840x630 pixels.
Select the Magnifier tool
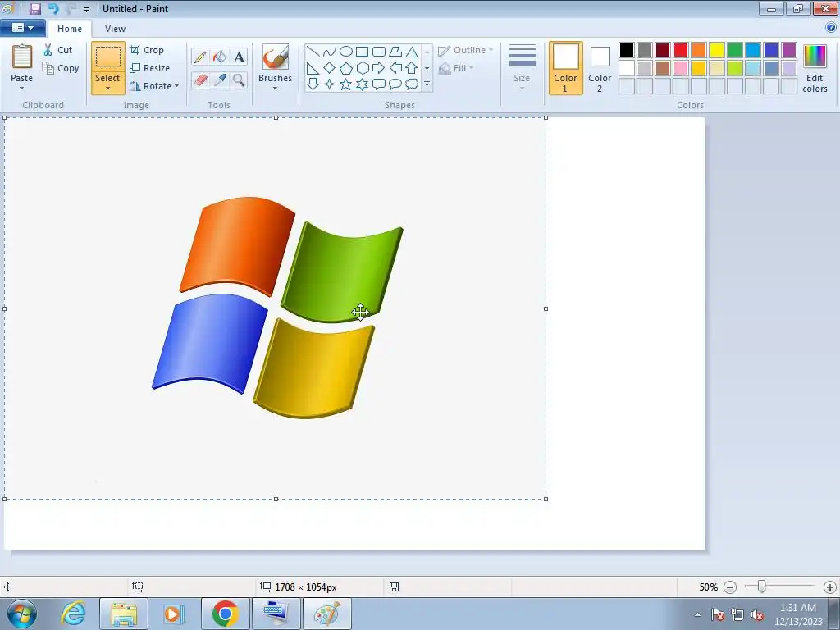pos(239,80)
